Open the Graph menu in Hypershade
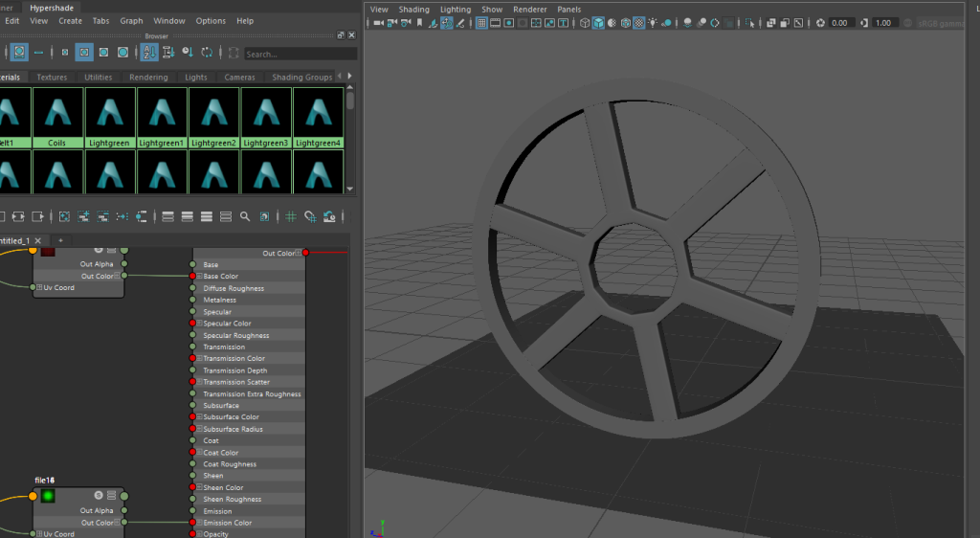Viewport: 980px width, 538px height. [131, 20]
